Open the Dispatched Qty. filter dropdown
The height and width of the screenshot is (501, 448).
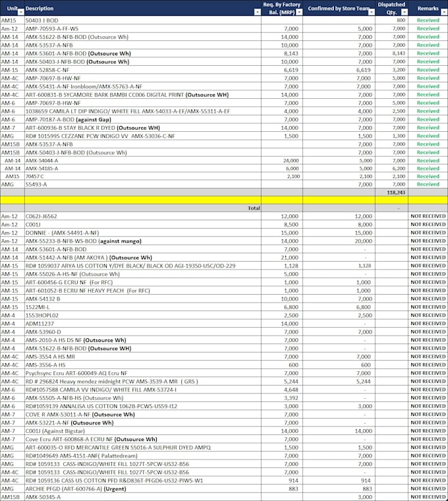pyautogui.click(x=405, y=12)
